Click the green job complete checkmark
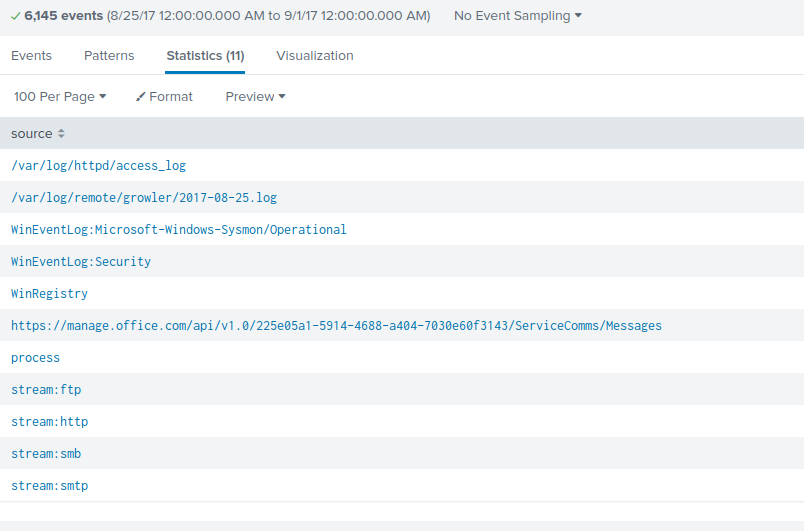 (15, 16)
